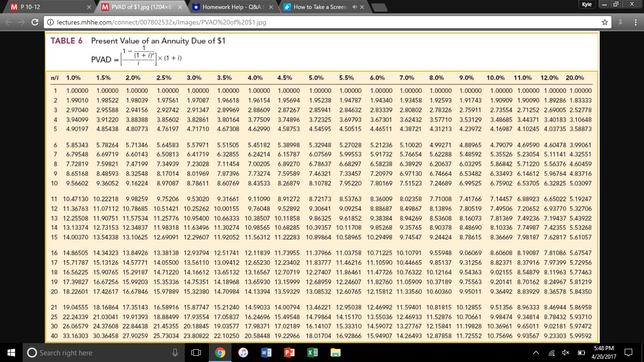
Task: Click the value 33.16303
Action: tap(75, 336)
